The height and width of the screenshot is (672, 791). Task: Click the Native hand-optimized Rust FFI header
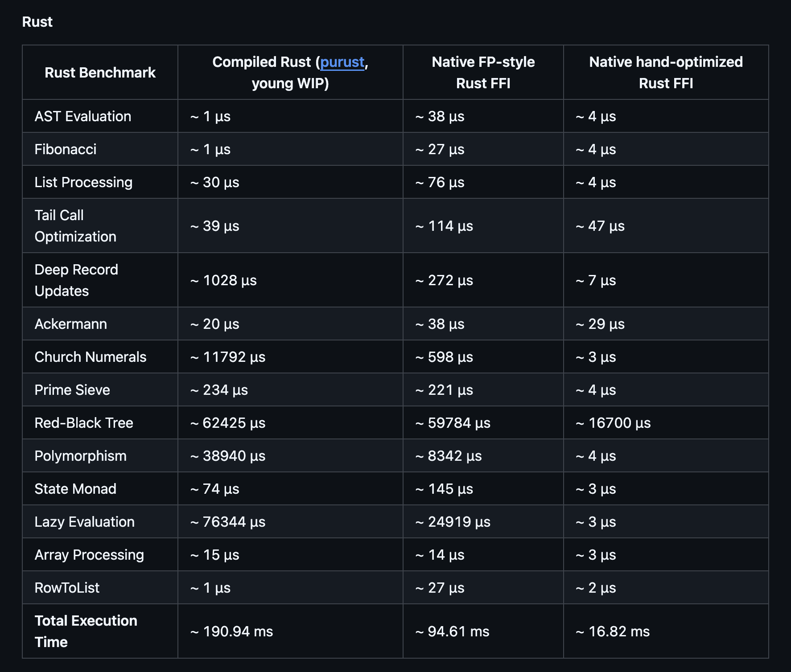[666, 73]
